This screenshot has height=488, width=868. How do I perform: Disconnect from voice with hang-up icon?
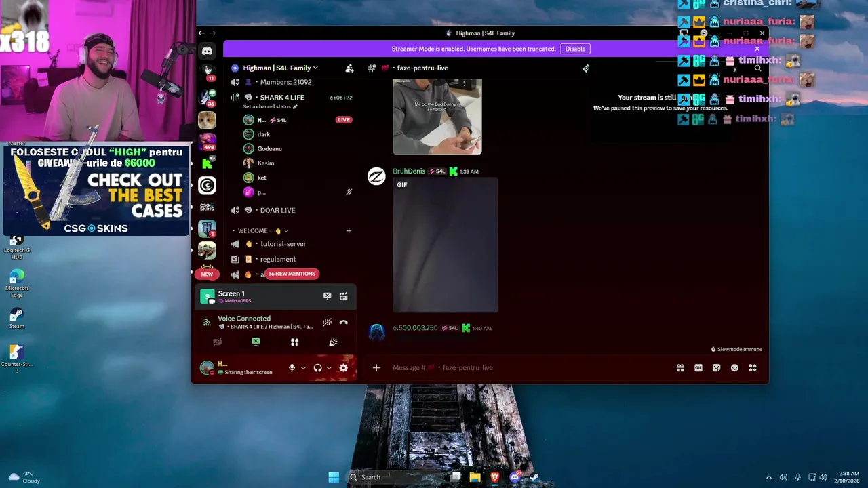344,322
